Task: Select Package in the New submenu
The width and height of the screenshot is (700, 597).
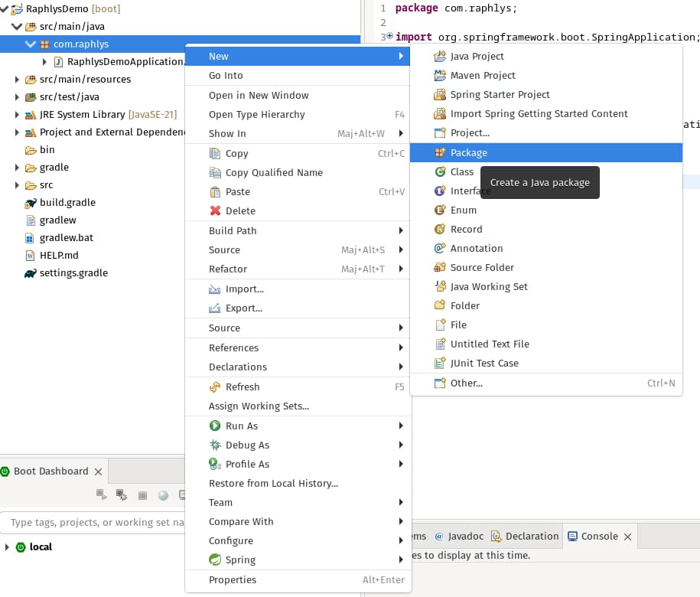Action: (x=468, y=152)
